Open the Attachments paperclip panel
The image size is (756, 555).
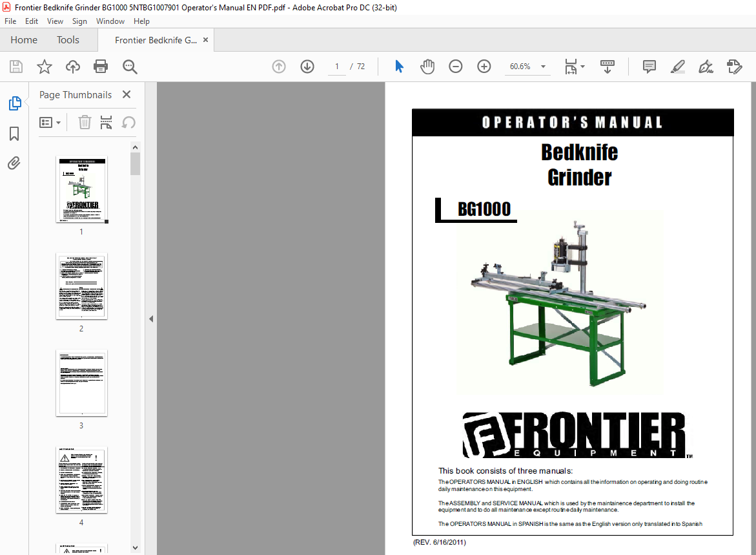[14, 163]
